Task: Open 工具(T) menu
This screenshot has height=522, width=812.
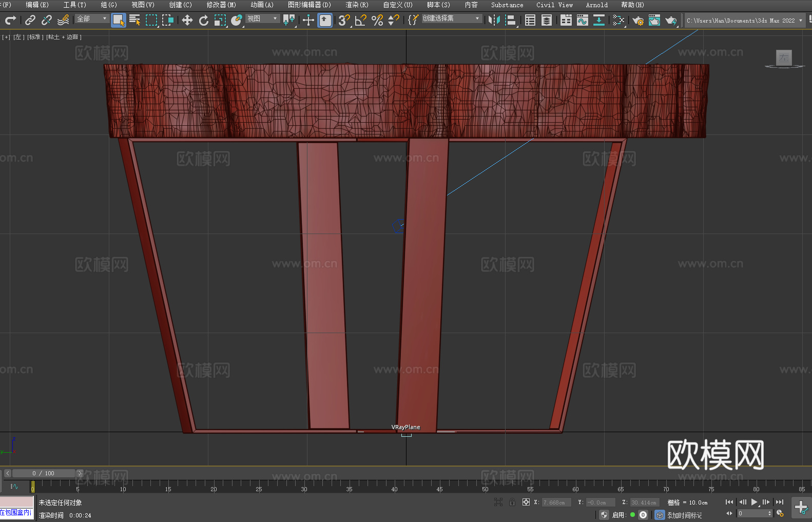Action: tap(75, 5)
